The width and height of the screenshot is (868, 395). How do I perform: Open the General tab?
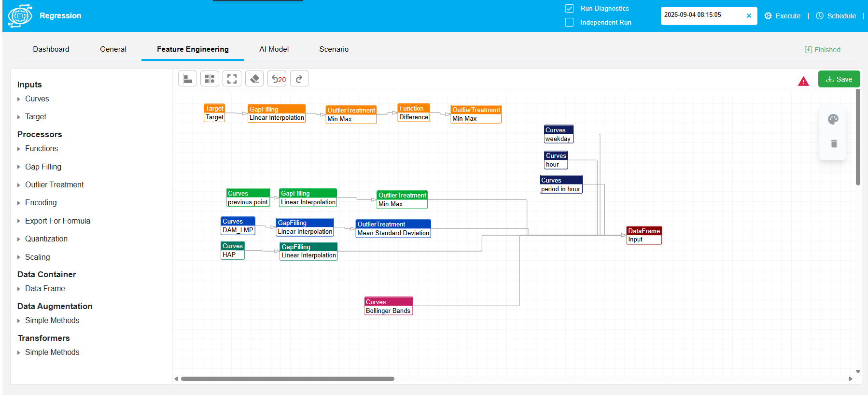pyautogui.click(x=113, y=49)
